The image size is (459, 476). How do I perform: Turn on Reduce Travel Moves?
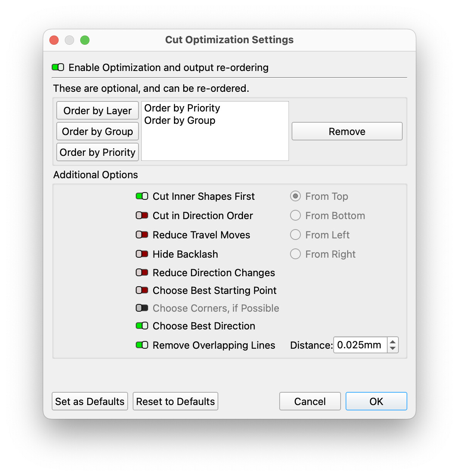[x=142, y=235]
